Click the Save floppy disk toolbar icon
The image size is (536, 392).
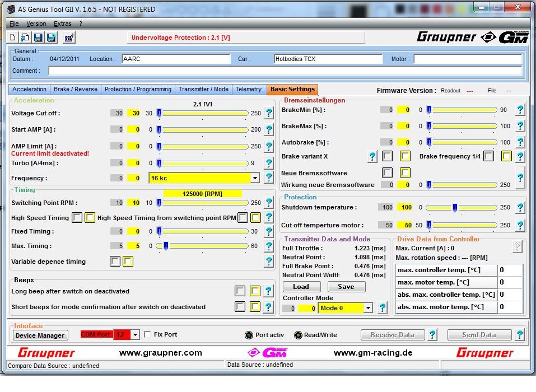click(38, 38)
